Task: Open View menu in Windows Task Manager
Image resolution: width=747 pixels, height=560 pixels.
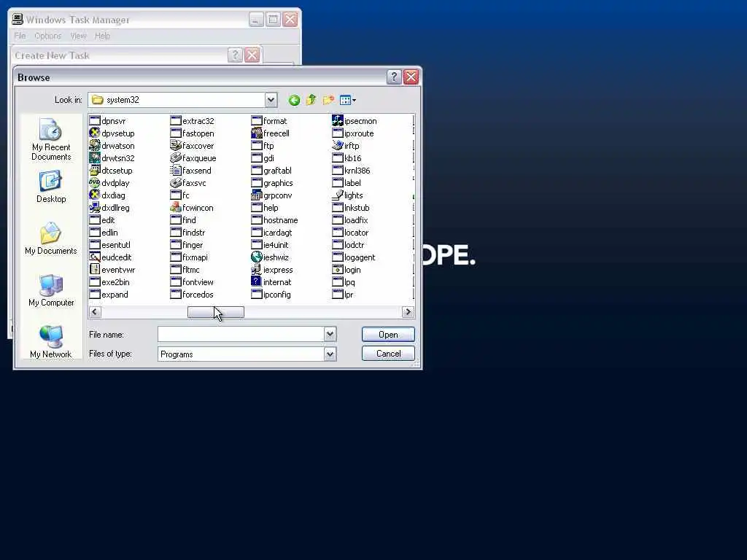Action: [78, 36]
